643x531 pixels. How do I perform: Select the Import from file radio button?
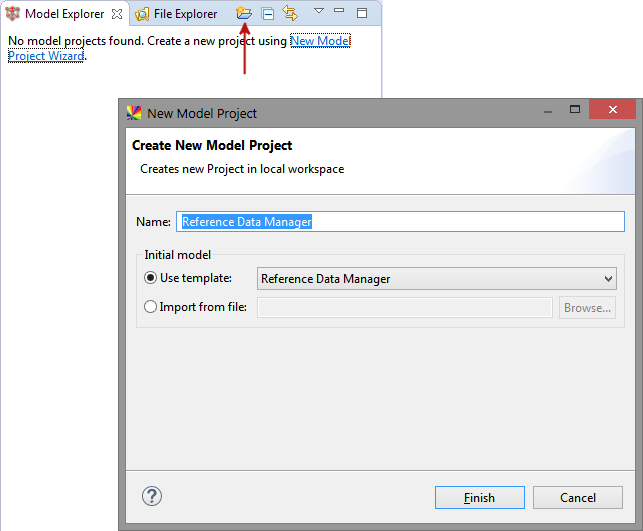(x=150, y=307)
